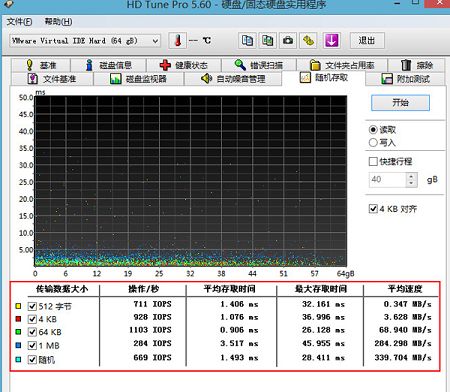Open the 基准 benchmark tab
450x392 pixels.
[41, 65]
